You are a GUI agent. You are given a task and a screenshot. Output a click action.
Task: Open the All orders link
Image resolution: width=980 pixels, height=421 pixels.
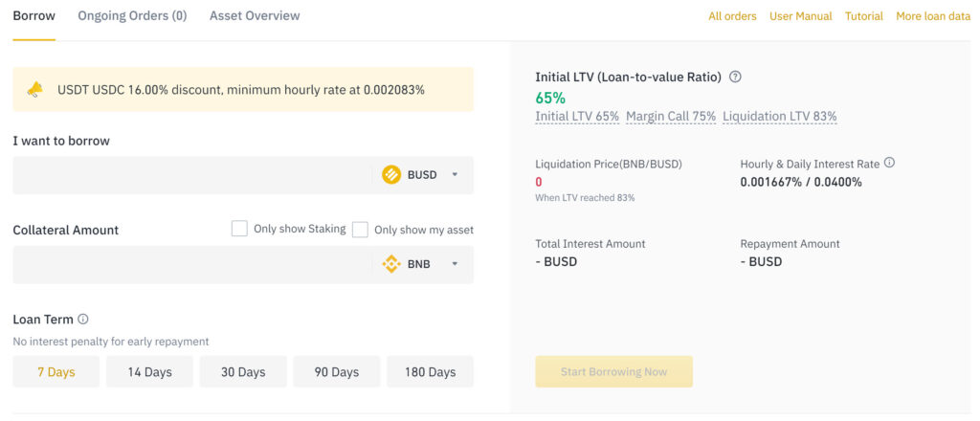click(732, 16)
